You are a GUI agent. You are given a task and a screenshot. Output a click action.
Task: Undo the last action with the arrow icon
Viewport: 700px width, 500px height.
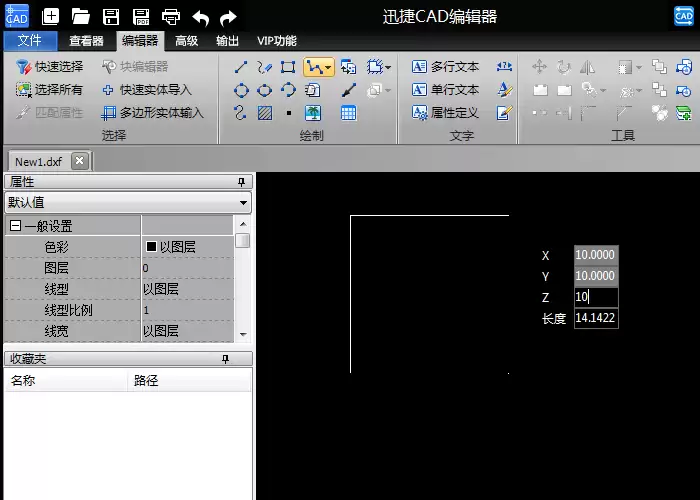(200, 18)
